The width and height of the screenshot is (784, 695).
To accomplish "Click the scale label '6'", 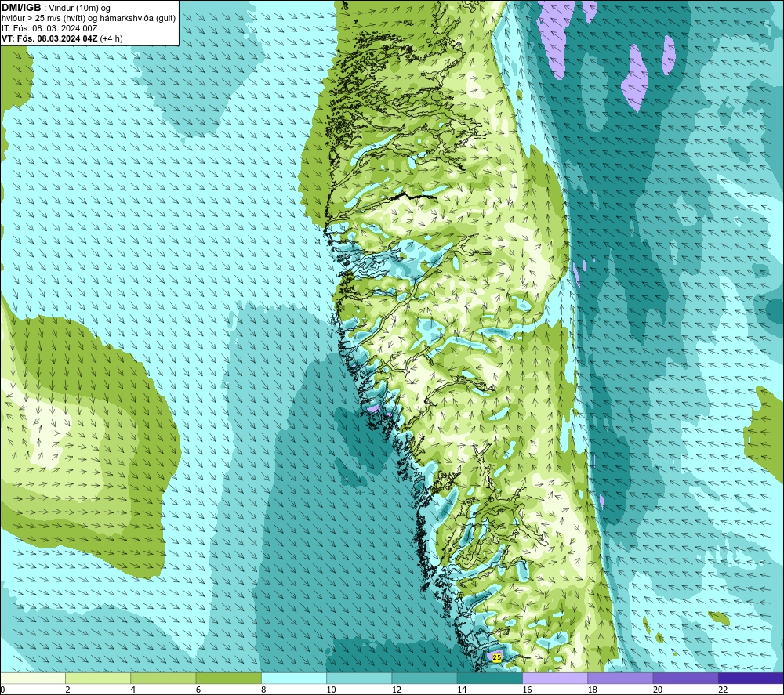I will [198, 690].
